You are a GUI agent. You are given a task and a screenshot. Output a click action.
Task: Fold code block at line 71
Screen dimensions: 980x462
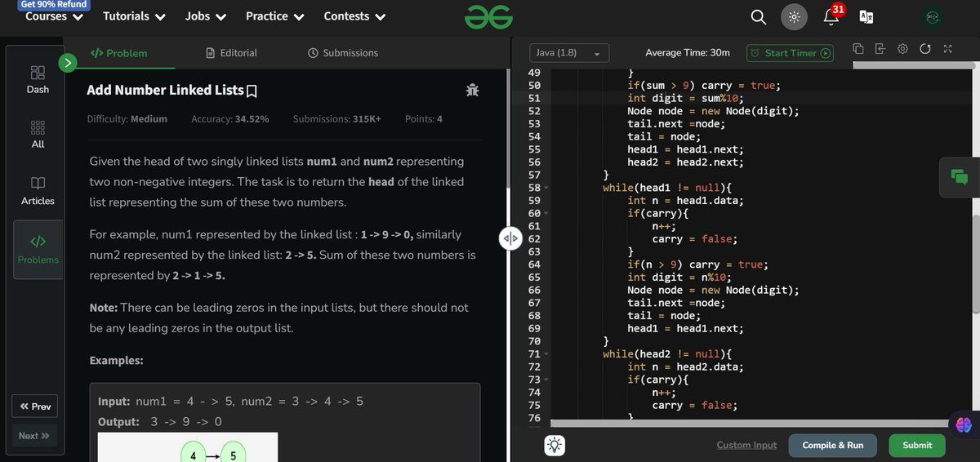pos(546,354)
